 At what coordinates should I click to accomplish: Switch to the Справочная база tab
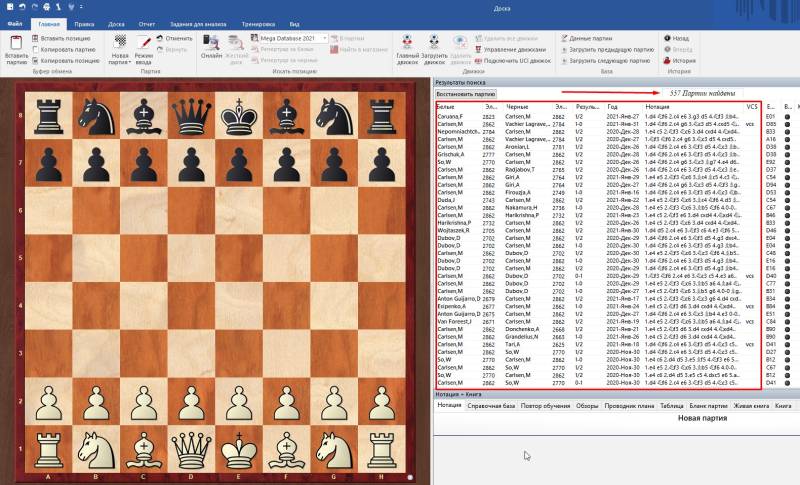point(492,405)
